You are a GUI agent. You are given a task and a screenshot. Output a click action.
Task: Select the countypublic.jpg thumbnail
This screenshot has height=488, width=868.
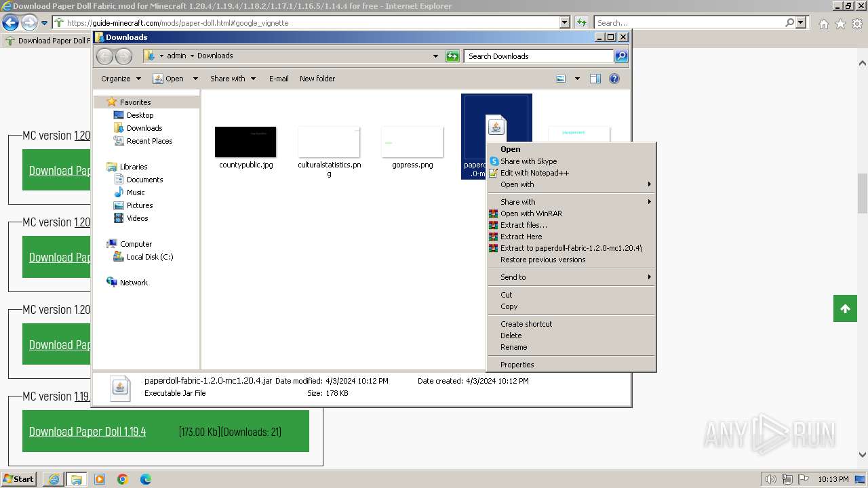pos(245,142)
